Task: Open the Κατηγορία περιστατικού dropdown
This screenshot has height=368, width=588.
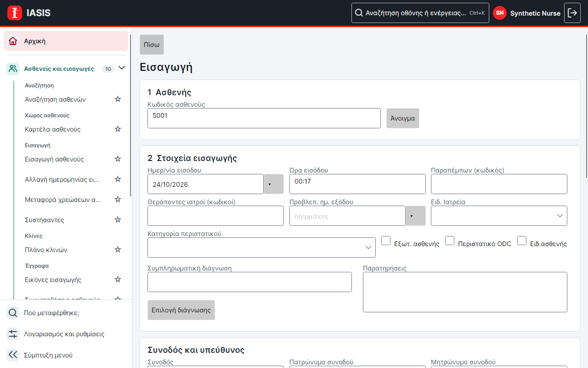Action: [261, 247]
